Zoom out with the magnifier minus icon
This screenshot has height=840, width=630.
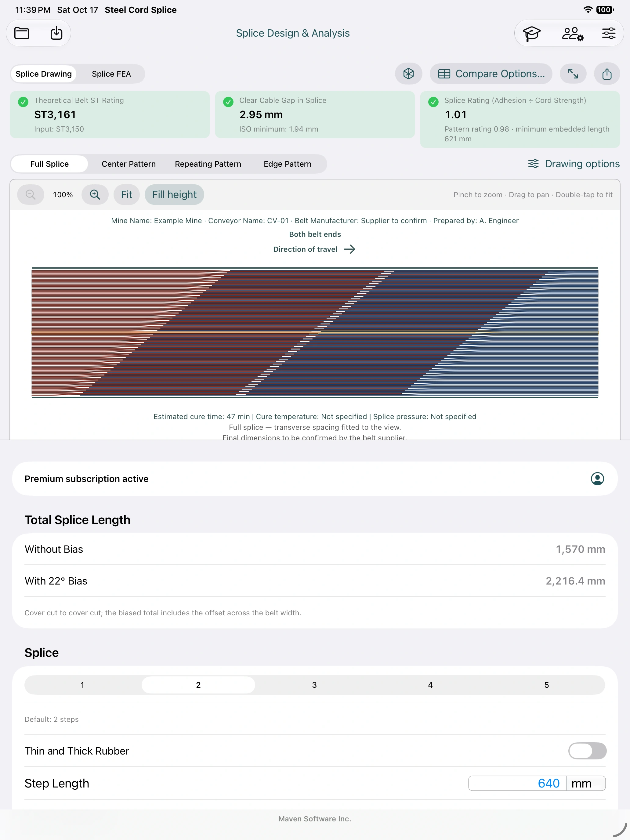pyautogui.click(x=31, y=195)
